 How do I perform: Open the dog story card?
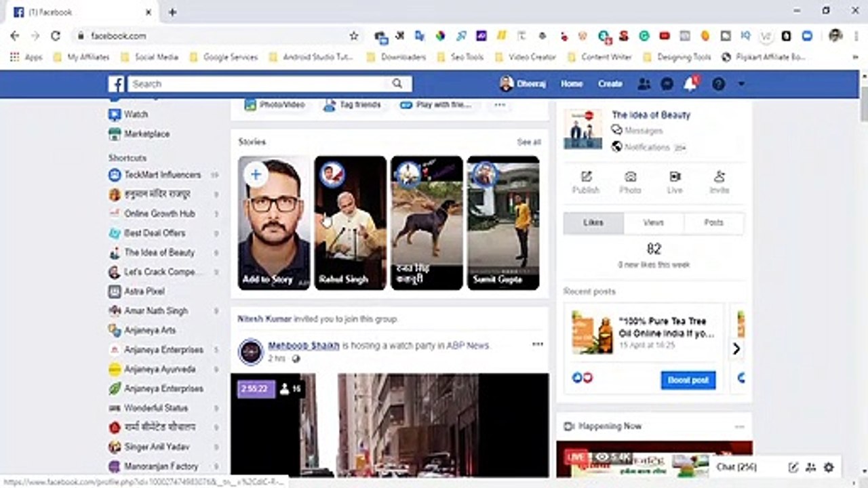(427, 223)
